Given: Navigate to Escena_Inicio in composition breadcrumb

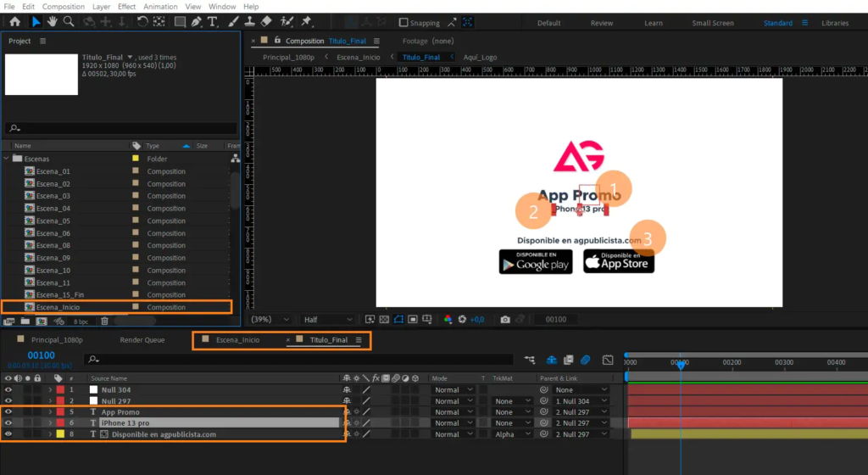Looking at the screenshot, I should point(359,57).
